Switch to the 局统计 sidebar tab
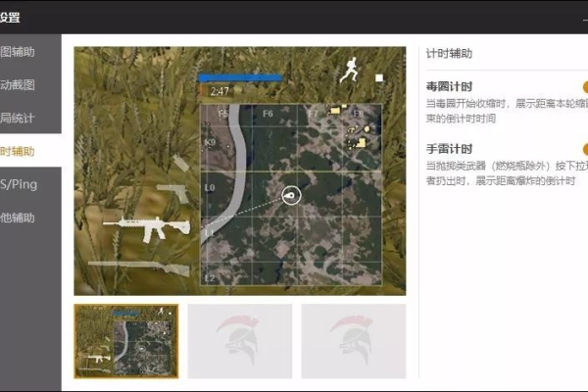The image size is (588, 392). [x=30, y=118]
